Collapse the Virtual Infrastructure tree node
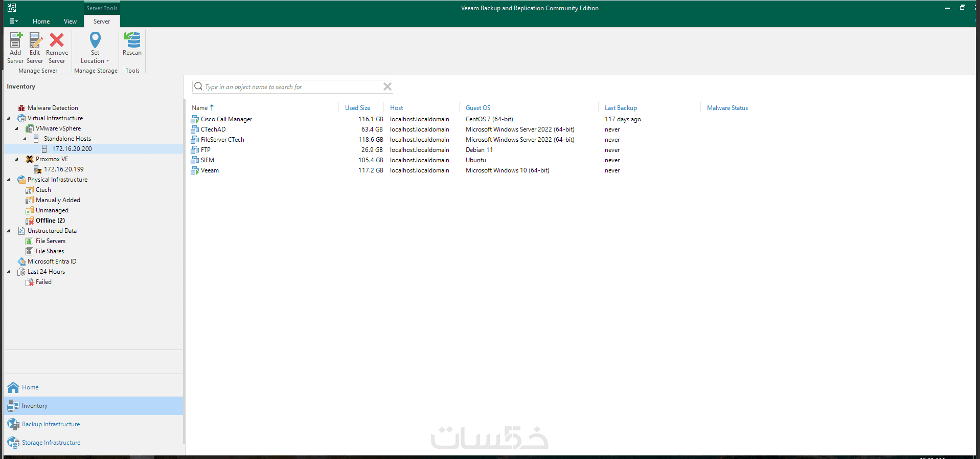Image resolution: width=980 pixels, height=459 pixels. click(8, 118)
